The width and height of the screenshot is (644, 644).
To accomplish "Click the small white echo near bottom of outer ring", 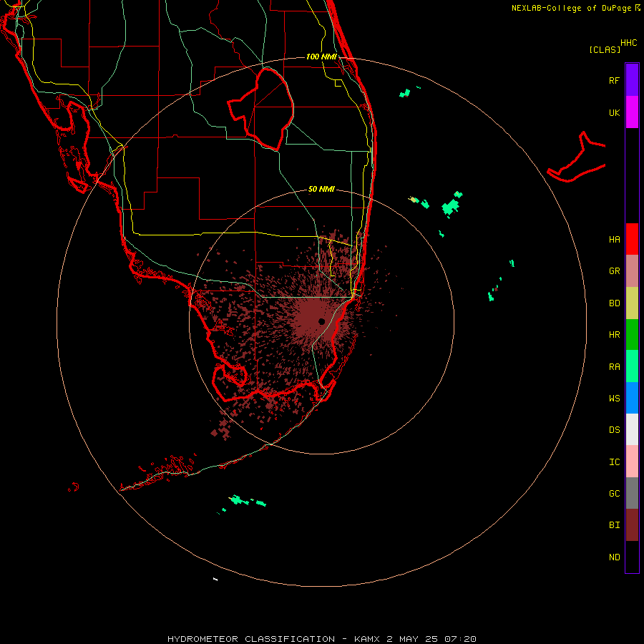I will click(215, 579).
